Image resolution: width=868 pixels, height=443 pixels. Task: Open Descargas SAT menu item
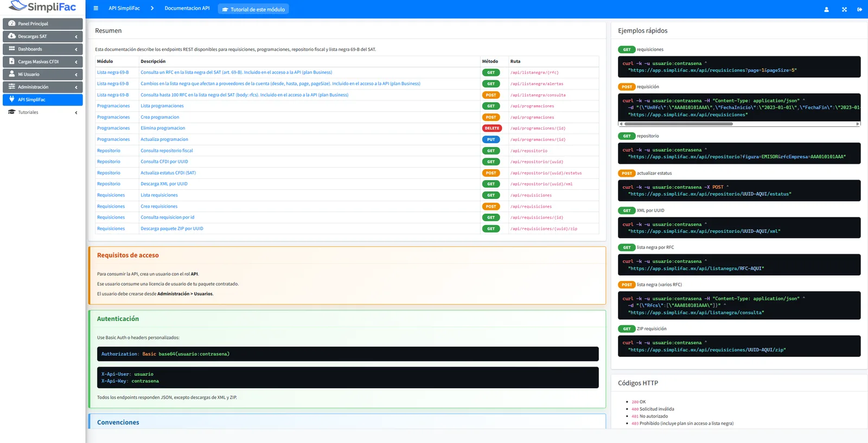pos(43,36)
